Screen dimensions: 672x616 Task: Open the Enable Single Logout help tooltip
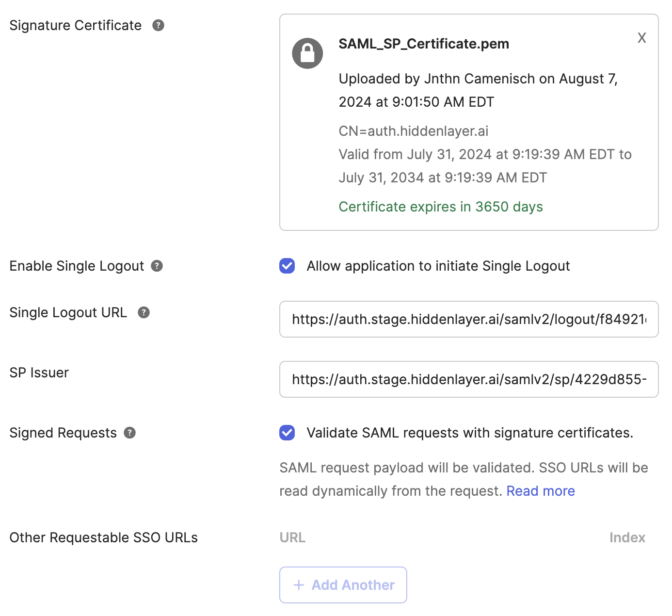tap(156, 266)
